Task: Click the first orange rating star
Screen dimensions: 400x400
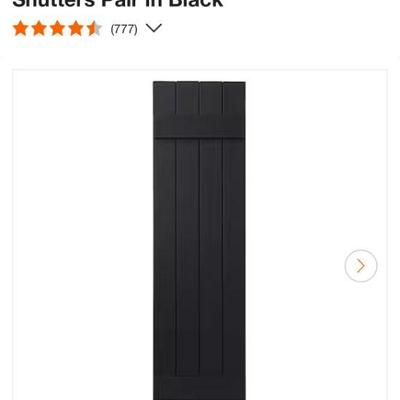Action: pyautogui.click(x=21, y=29)
